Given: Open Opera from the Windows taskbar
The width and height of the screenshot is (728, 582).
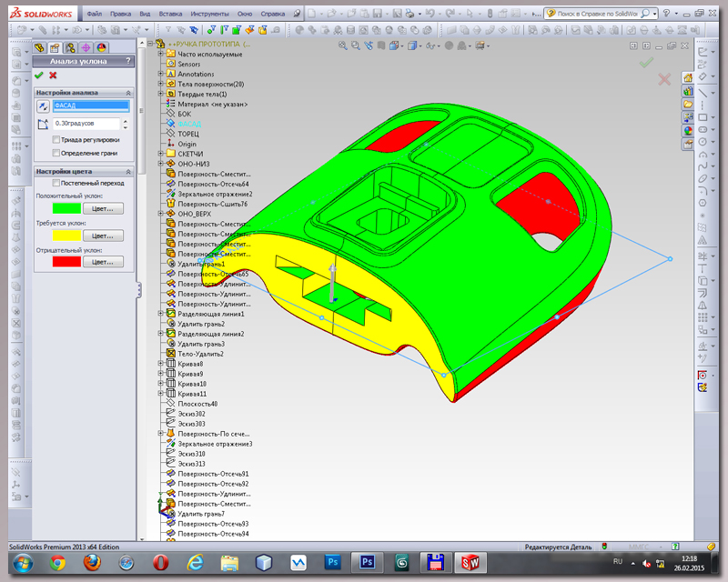Looking at the screenshot, I should click(x=161, y=562).
